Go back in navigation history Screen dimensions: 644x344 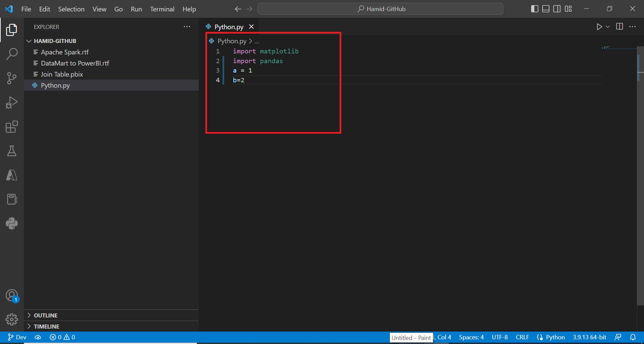[238, 9]
